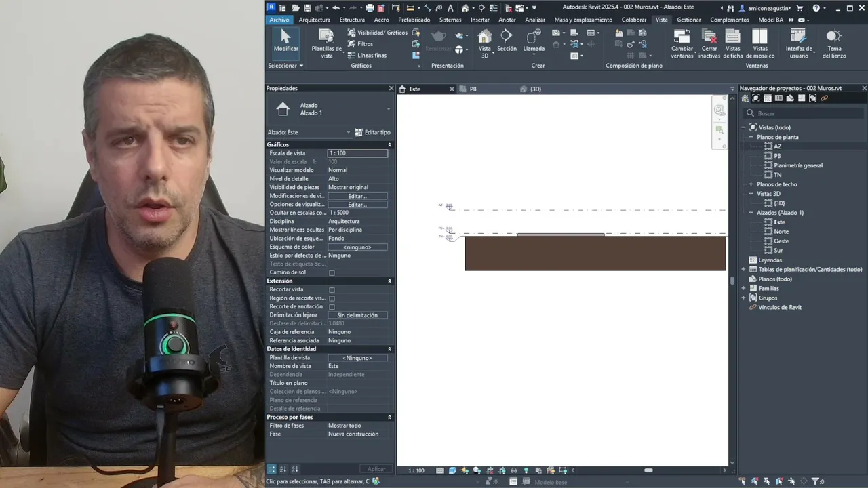This screenshot has height=488, width=868.
Task: Expand Planos de techo node
Action: point(751,184)
